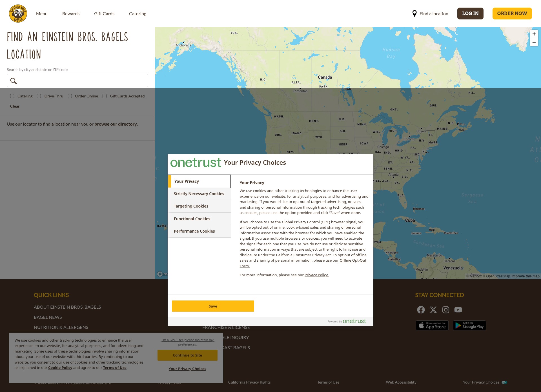Check the Gift Cards Accepted checkbox

coord(105,96)
